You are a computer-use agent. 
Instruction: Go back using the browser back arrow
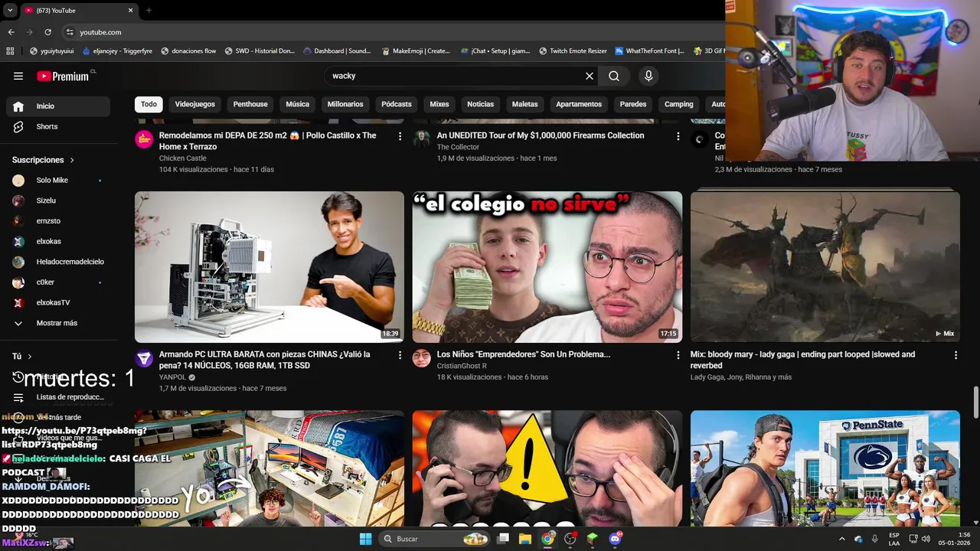(11, 32)
